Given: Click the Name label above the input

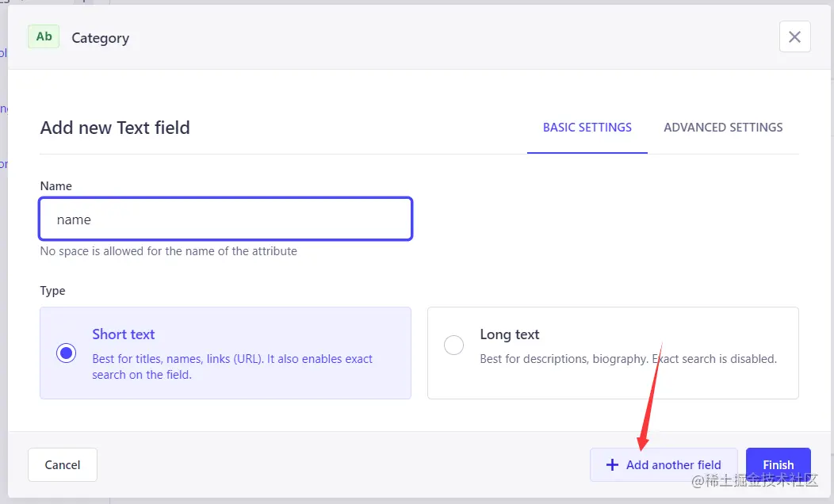Looking at the screenshot, I should point(55,186).
